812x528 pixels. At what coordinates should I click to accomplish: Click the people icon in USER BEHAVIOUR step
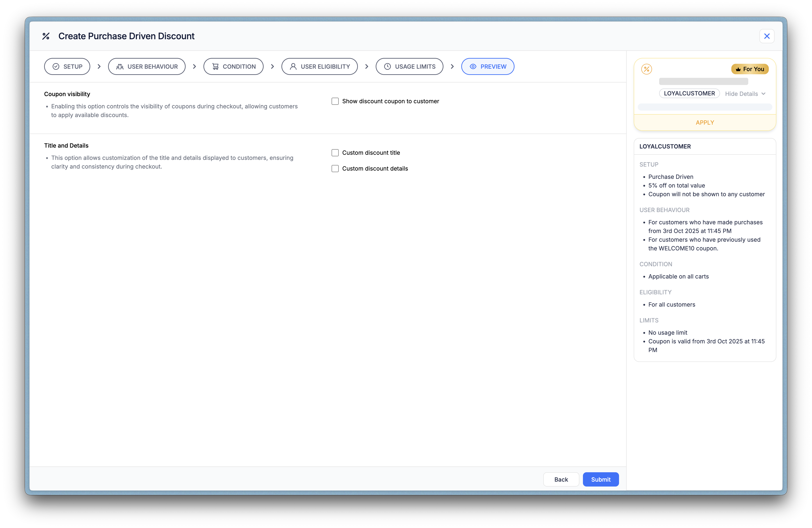(x=120, y=66)
